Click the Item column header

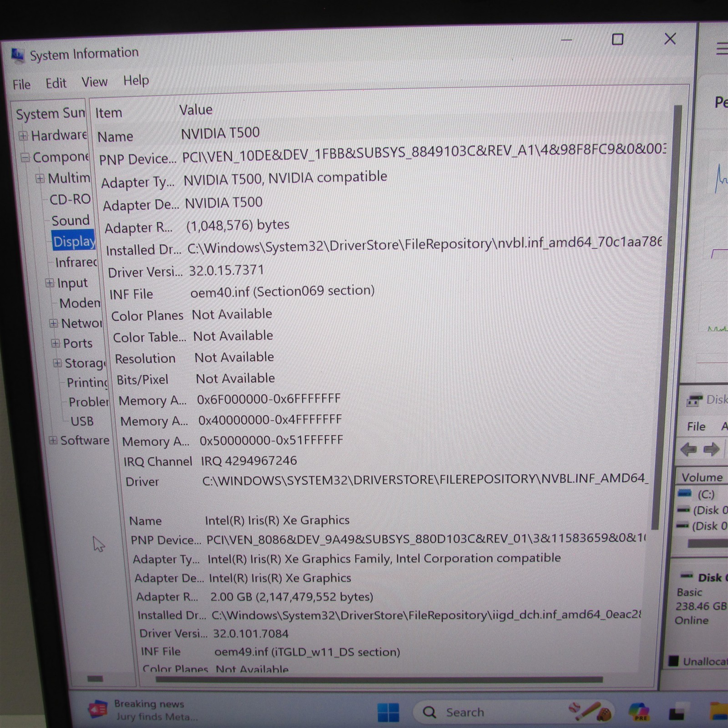tap(109, 112)
